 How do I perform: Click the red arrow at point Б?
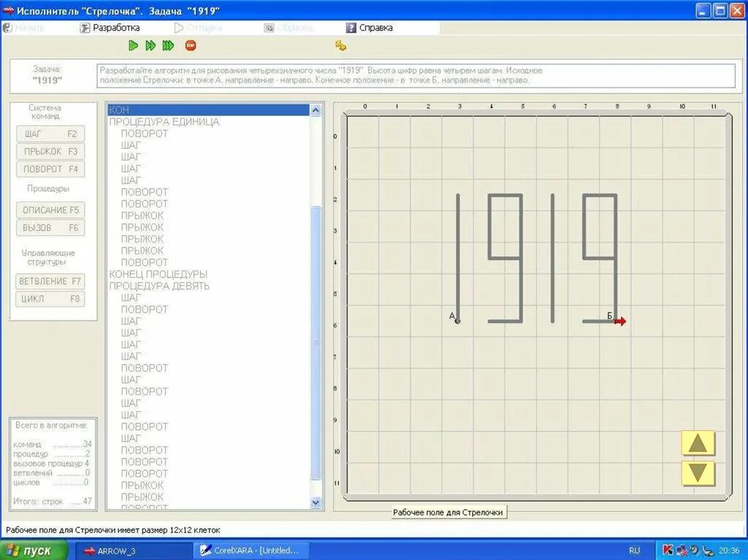(619, 321)
